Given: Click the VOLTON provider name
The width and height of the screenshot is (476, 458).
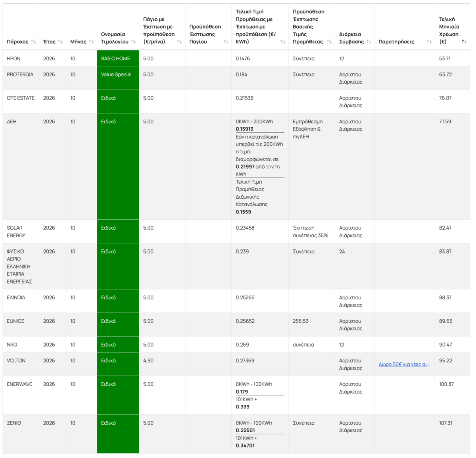Looking at the screenshot, I should [x=16, y=360].
